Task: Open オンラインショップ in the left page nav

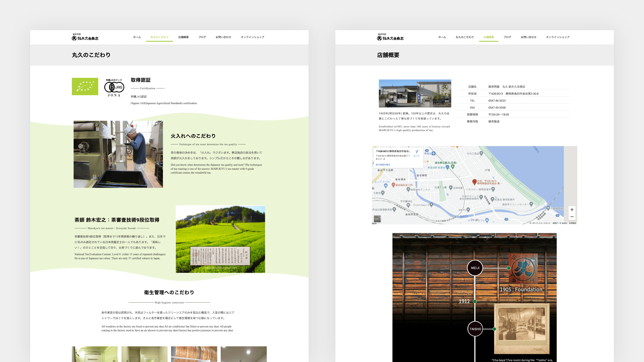Action: (252, 37)
